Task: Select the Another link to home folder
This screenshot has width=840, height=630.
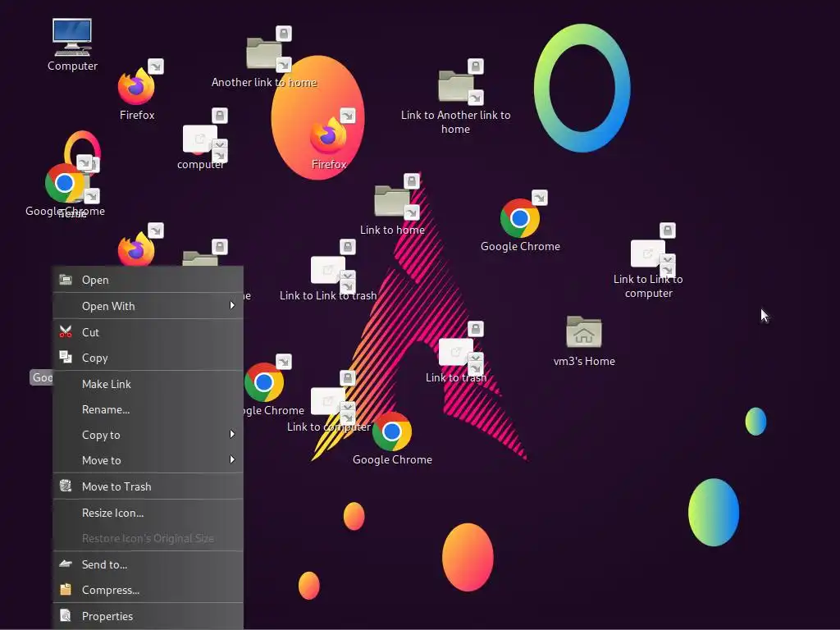Action: click(x=264, y=52)
